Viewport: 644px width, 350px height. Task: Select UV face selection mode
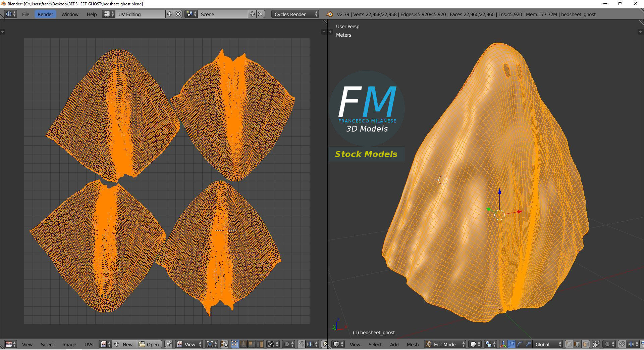[251, 344]
